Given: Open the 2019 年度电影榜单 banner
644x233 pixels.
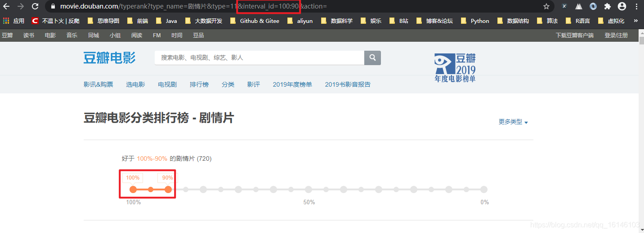Looking at the screenshot, I should [x=455, y=68].
